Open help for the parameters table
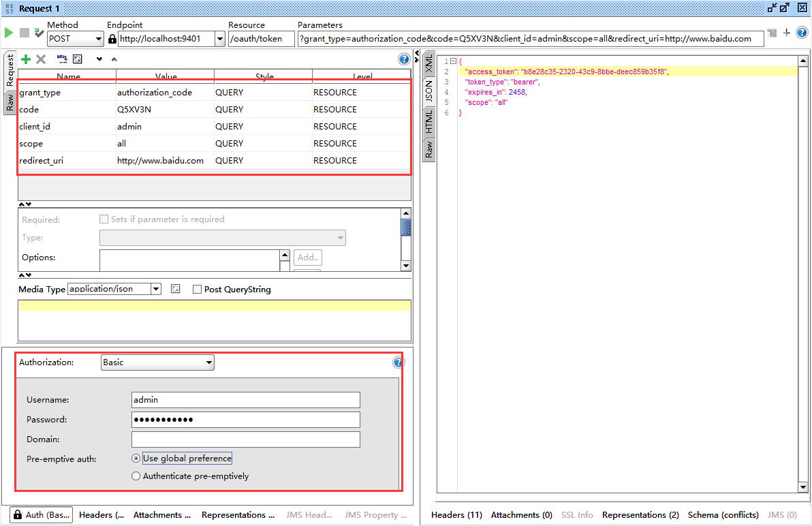 404,59
